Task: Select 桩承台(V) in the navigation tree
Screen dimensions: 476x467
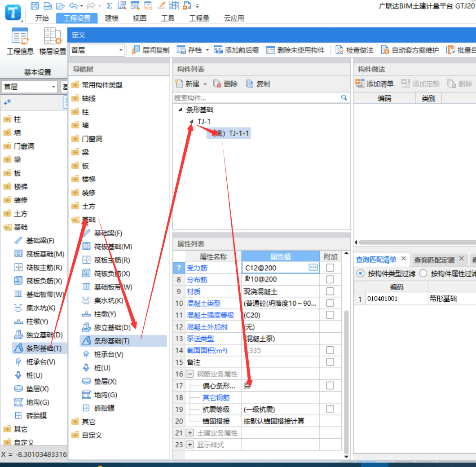Action: coord(104,354)
